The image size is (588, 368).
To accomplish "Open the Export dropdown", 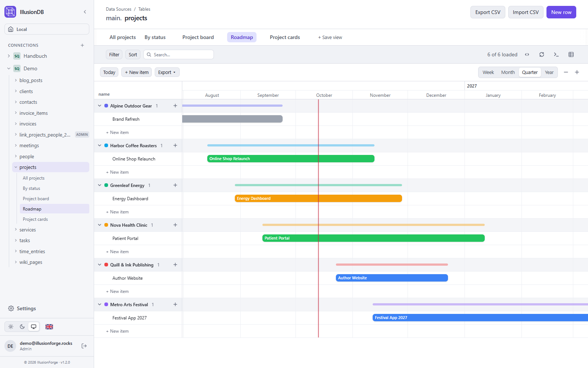I will pos(167,72).
